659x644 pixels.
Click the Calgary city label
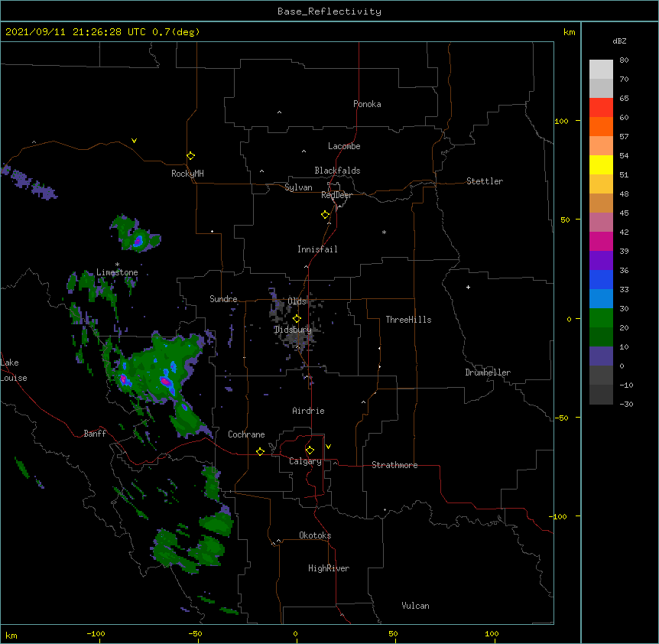(305, 461)
